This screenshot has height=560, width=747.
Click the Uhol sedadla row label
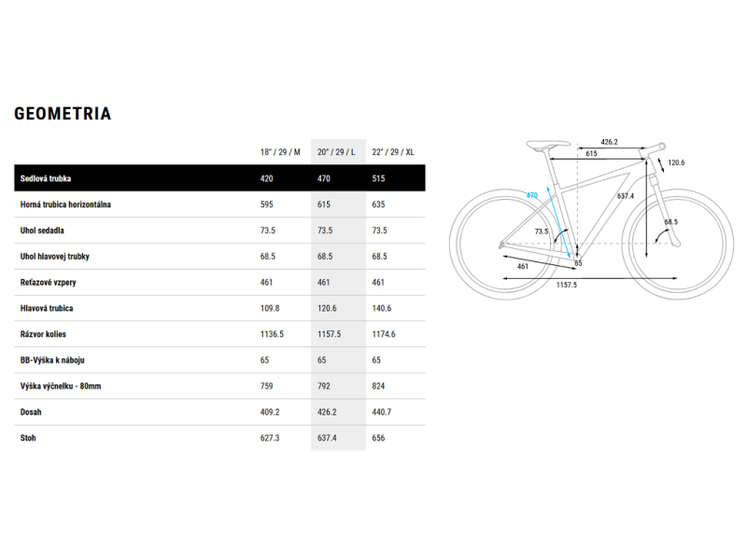pos(42,231)
